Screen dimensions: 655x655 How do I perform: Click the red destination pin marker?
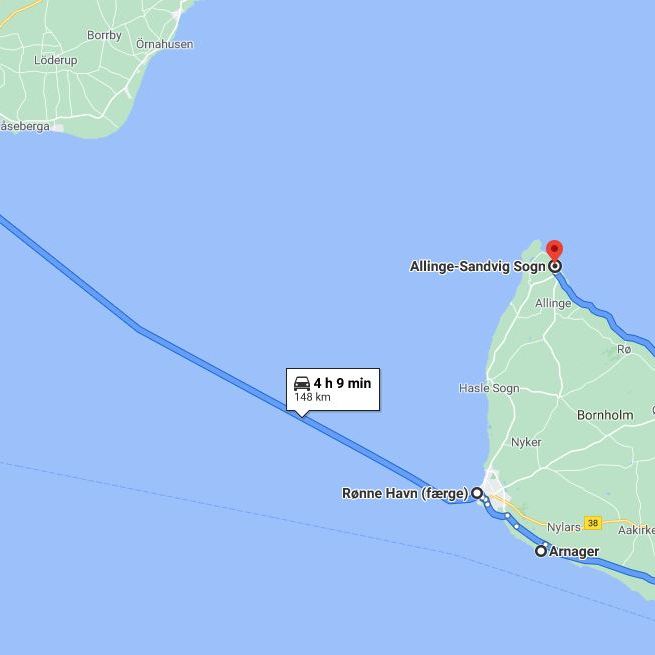[554, 251]
